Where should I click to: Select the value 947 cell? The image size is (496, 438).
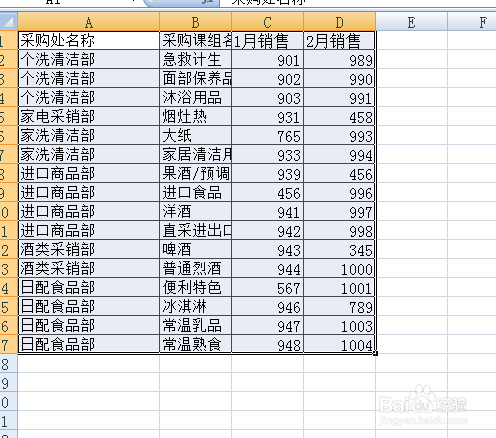pyautogui.click(x=268, y=326)
